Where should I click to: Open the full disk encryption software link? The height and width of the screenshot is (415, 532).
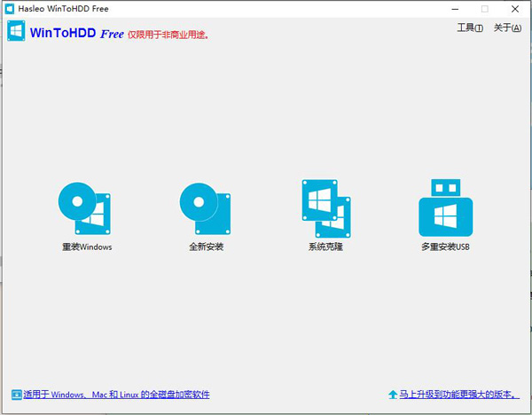(116, 395)
